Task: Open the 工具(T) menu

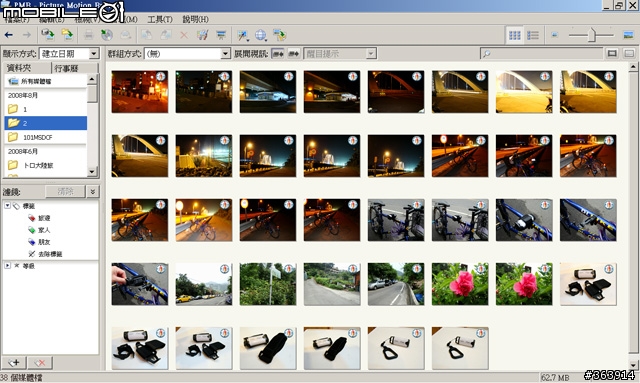Action: (x=160, y=19)
